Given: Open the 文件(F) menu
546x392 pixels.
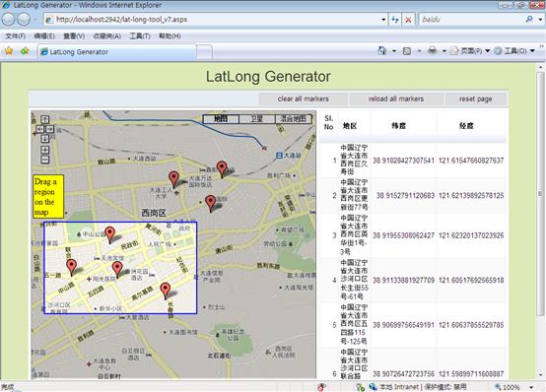Looking at the screenshot, I should [x=16, y=35].
